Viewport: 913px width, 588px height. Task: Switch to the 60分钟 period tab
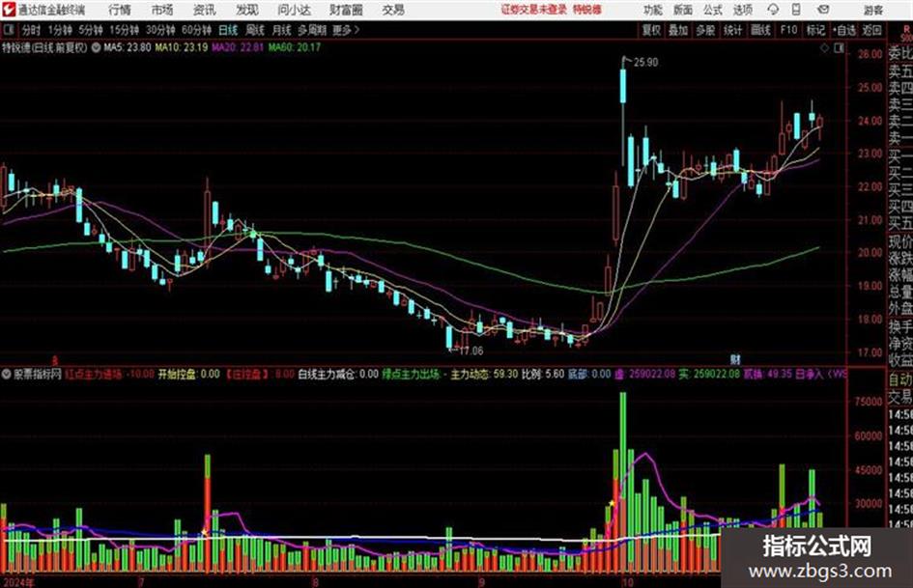click(x=196, y=30)
